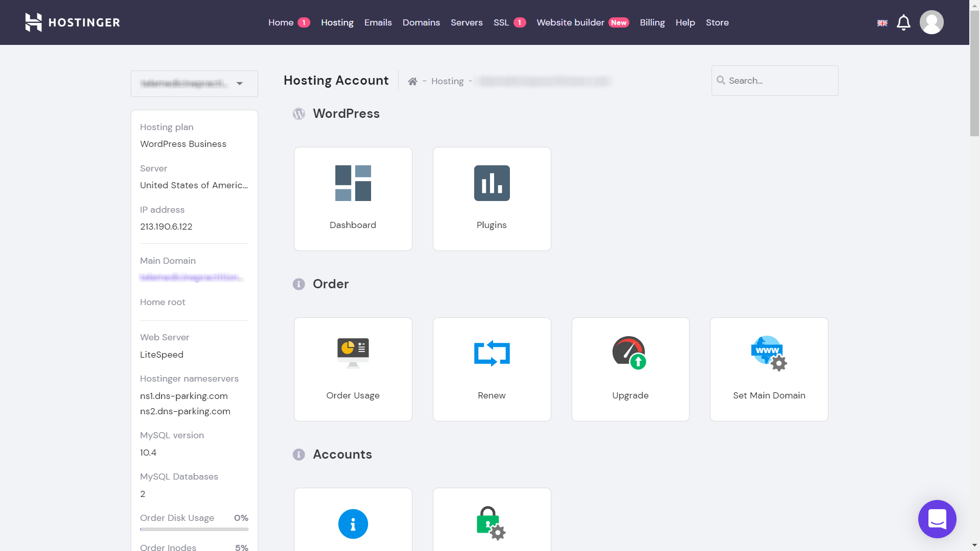This screenshot has height=551, width=980.
Task: Click the green padlock gear icon
Action: [490, 523]
